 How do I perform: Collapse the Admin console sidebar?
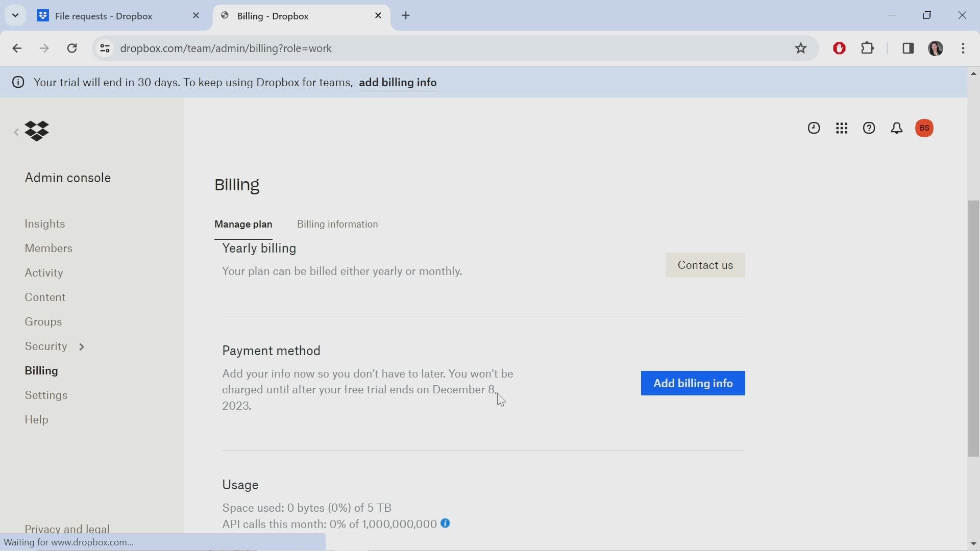coord(16,131)
